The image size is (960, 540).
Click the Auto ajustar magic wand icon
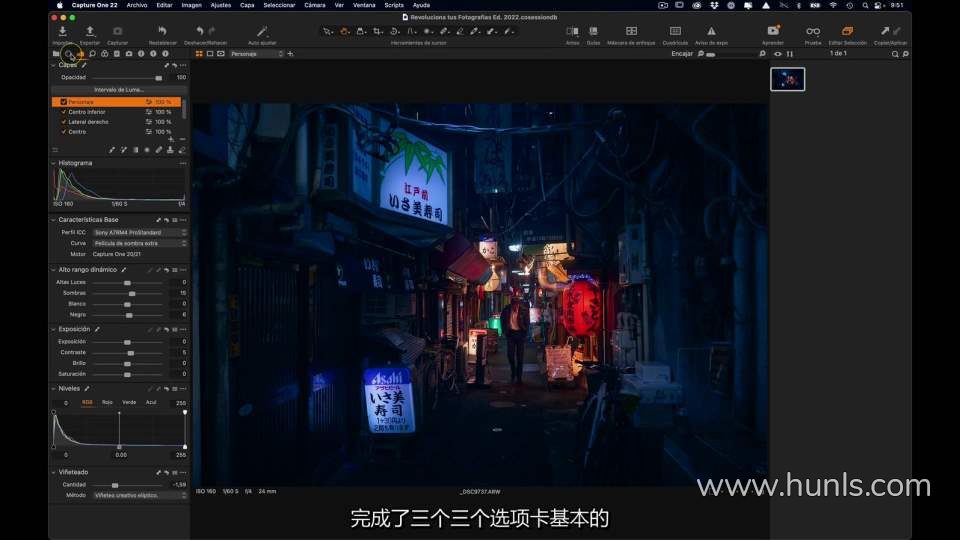pyautogui.click(x=262, y=31)
